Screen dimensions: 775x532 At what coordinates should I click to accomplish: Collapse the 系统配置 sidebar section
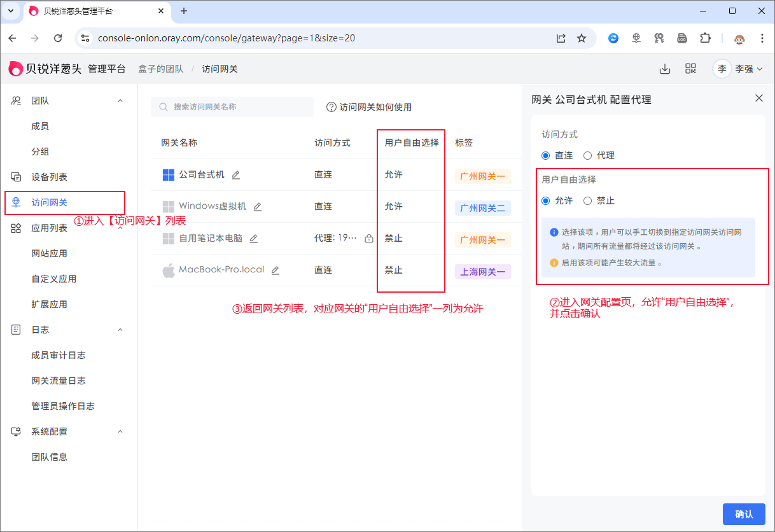(120, 431)
